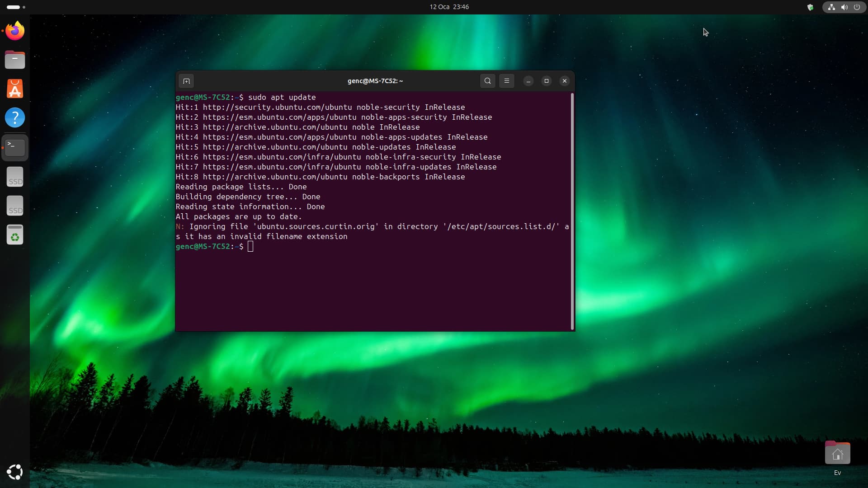Open the Files manager in dock
The width and height of the screenshot is (868, 488).
point(15,60)
